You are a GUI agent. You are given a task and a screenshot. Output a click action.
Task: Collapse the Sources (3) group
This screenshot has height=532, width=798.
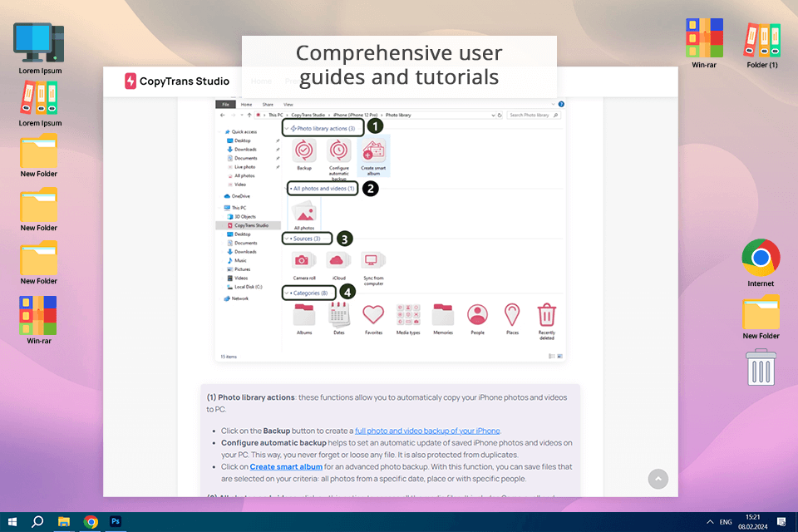[287, 239]
